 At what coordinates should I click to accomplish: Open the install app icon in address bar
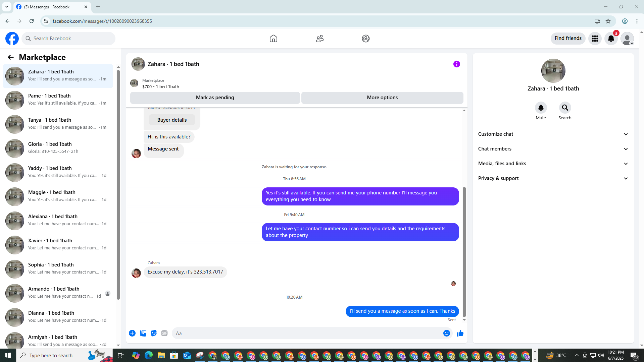coord(597,21)
